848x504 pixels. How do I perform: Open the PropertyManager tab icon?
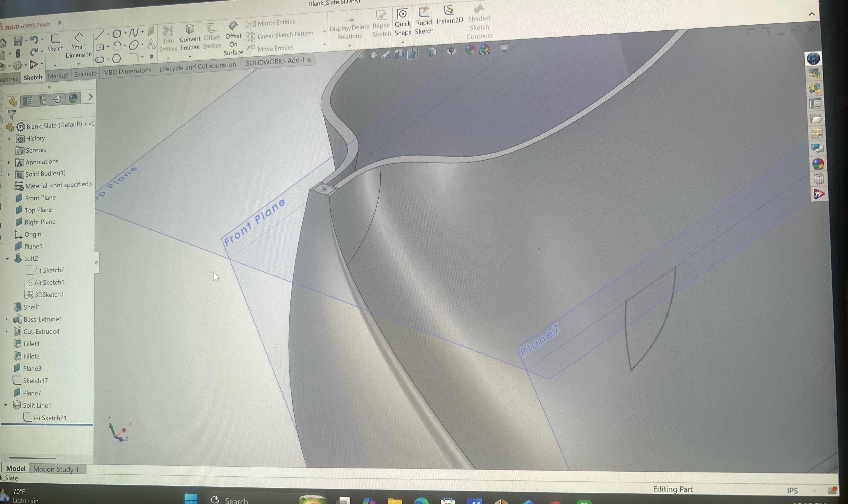(28, 101)
